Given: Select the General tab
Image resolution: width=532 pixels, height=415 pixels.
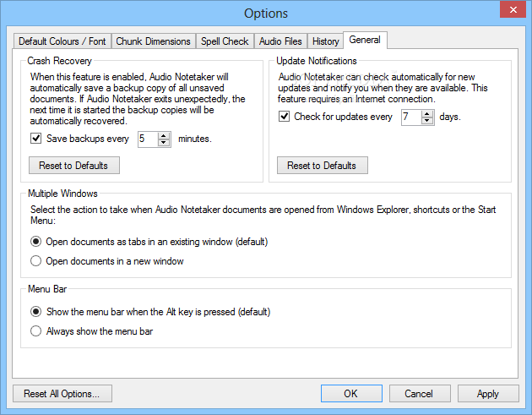Looking at the screenshot, I should (365, 40).
